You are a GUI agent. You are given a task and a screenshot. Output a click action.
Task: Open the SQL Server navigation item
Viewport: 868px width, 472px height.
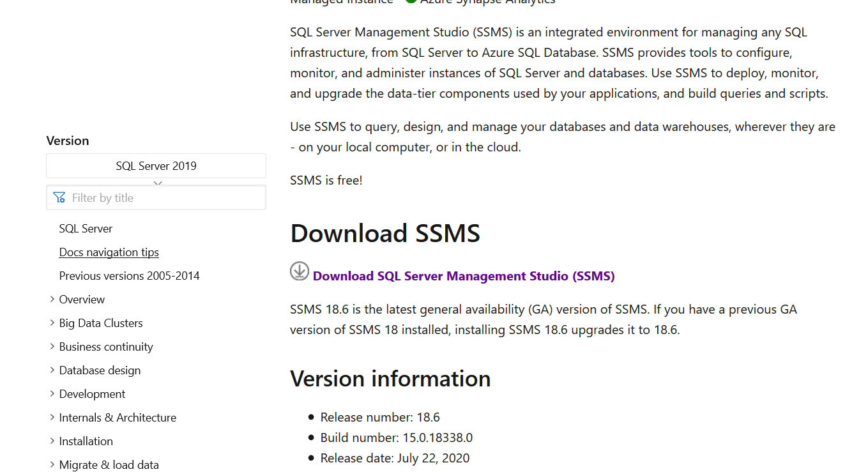pyautogui.click(x=86, y=229)
